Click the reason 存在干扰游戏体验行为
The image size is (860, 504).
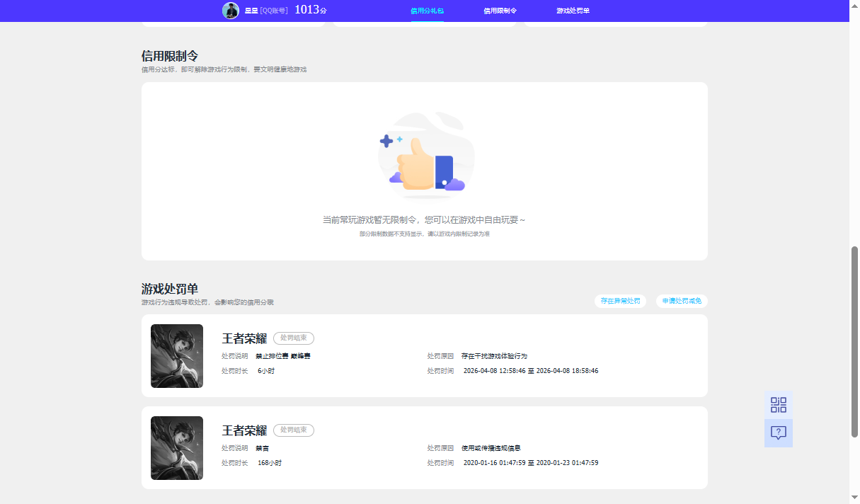coord(494,356)
